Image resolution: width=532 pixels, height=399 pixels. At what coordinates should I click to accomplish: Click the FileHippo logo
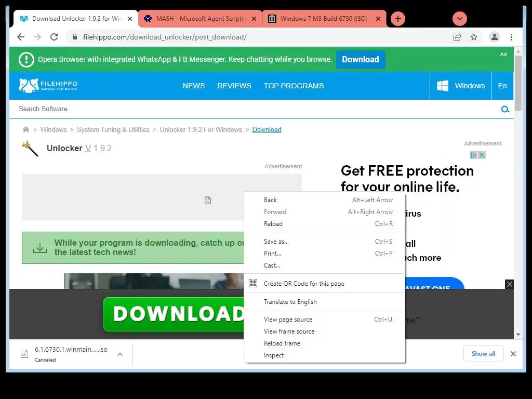(48, 86)
